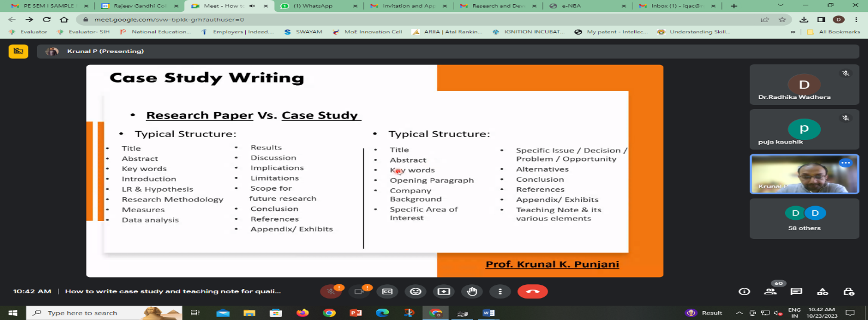Open the Host controls lock icon
The image size is (868, 320).
[x=848, y=291]
